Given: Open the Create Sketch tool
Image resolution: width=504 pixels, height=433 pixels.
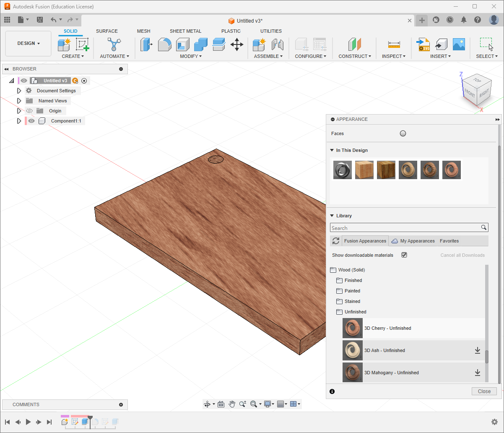Looking at the screenshot, I should click(x=82, y=44).
